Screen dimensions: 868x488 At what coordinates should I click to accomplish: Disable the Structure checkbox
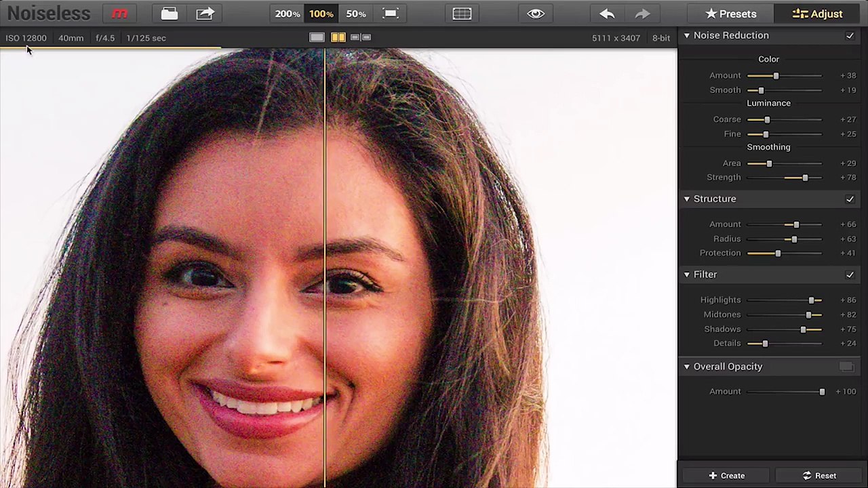pyautogui.click(x=850, y=199)
